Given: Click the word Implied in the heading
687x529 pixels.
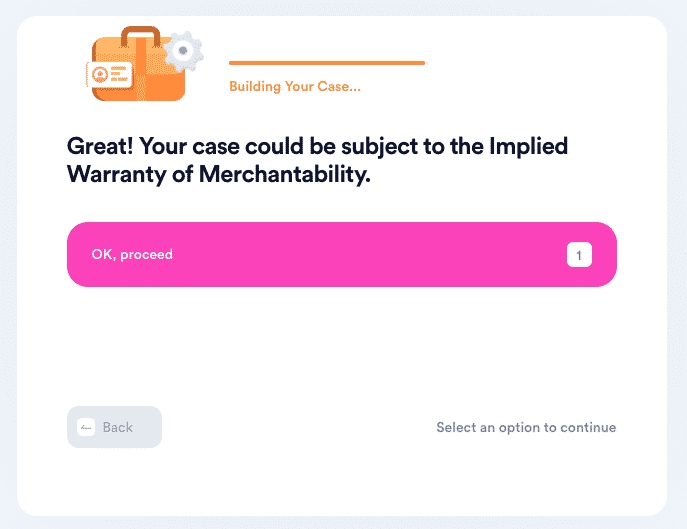Looking at the screenshot, I should point(528,146).
